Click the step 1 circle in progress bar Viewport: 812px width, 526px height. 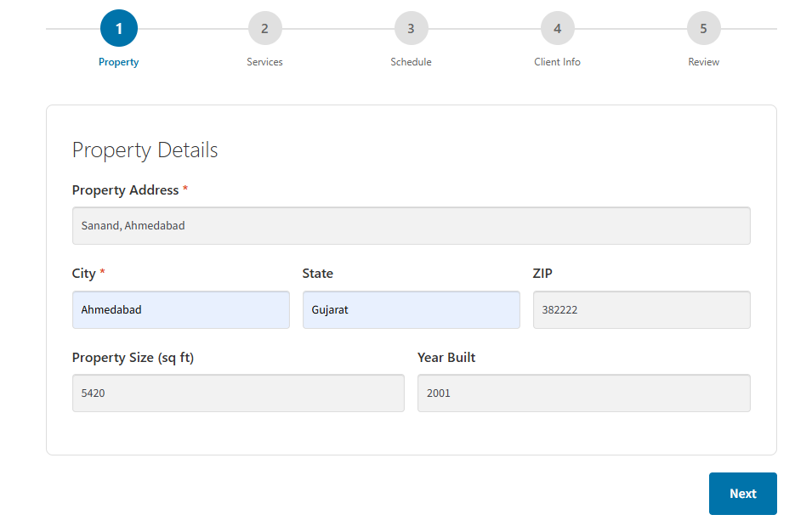[119, 28]
